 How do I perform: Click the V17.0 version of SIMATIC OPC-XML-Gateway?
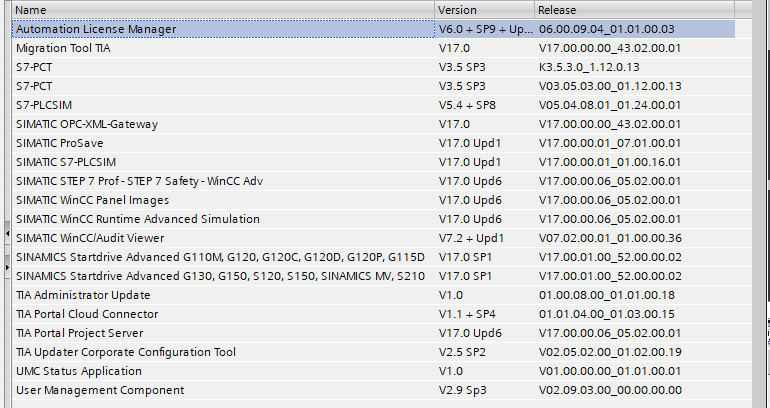(x=454, y=124)
